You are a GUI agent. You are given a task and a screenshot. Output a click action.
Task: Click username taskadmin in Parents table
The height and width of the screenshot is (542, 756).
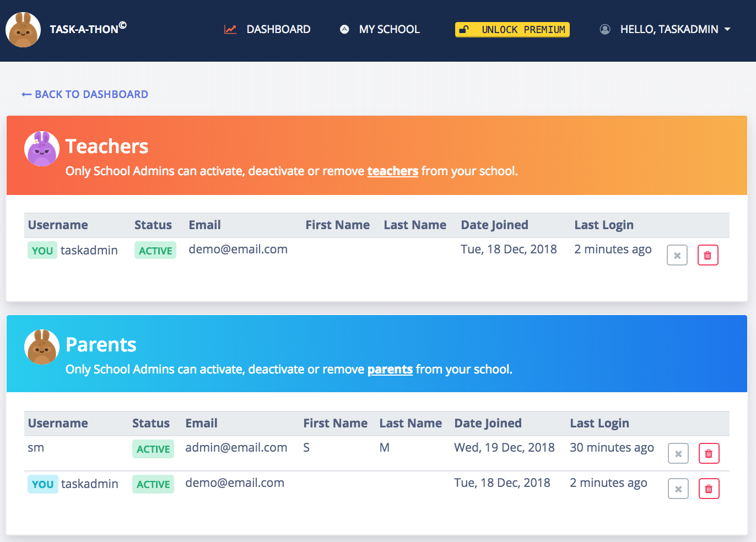(90, 484)
